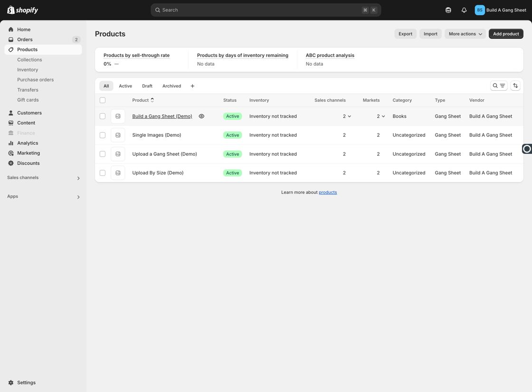Screen dimensions: 532x392
Task: Click the Marketing target icon
Action: 11,153
